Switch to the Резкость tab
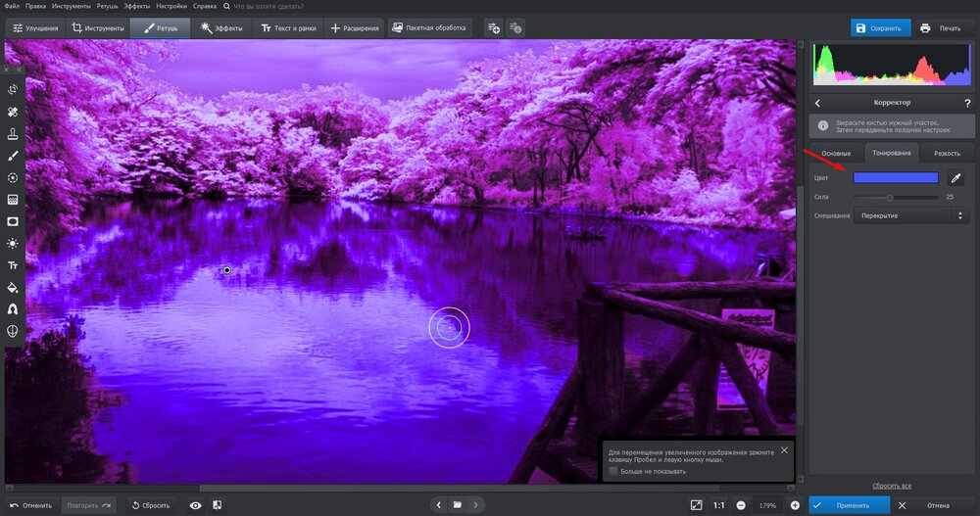Image resolution: width=980 pixels, height=516 pixels. (x=947, y=154)
